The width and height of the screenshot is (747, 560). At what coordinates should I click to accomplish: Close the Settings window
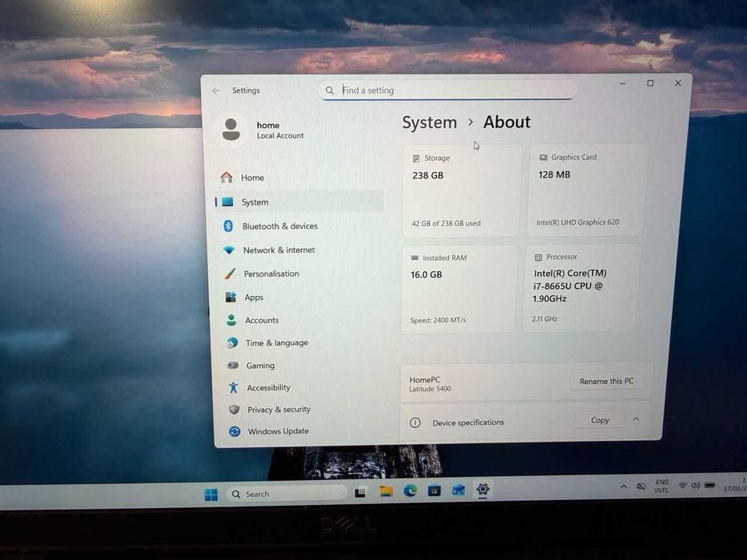click(678, 83)
